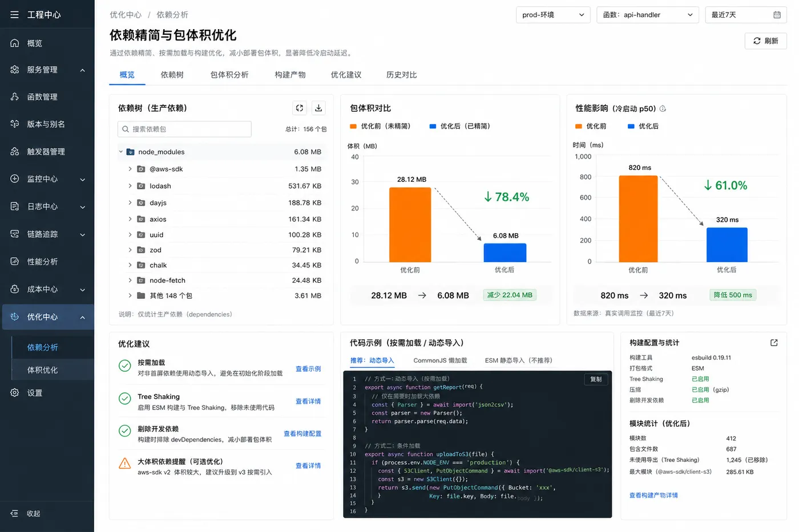Click the 版本与别名 sidebar icon
The height and width of the screenshot is (532, 799).
[15, 124]
